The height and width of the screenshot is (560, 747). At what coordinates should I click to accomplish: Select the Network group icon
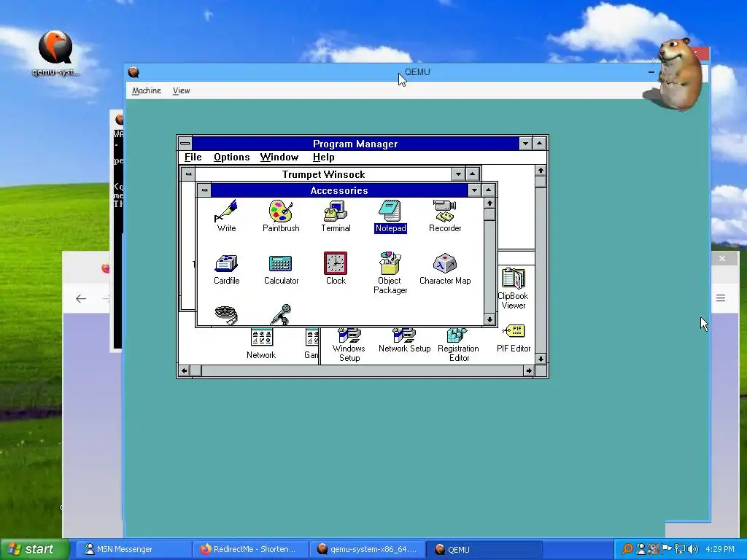[261, 344]
